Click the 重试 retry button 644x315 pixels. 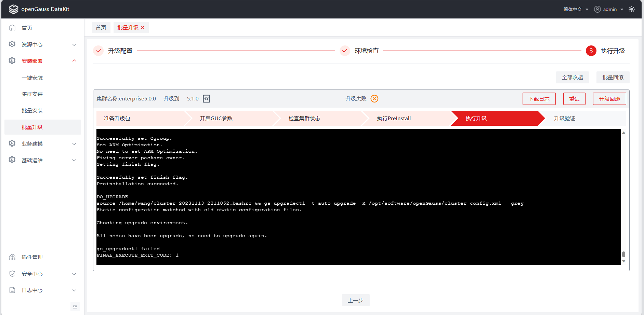click(x=574, y=99)
